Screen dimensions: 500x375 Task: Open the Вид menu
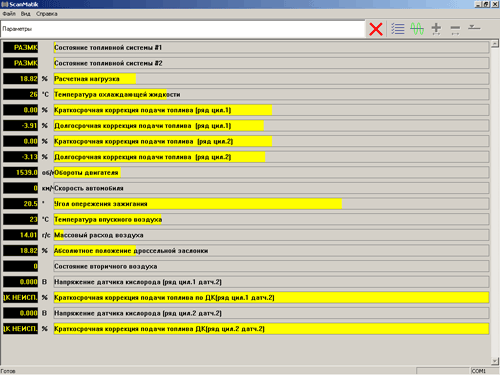point(25,14)
